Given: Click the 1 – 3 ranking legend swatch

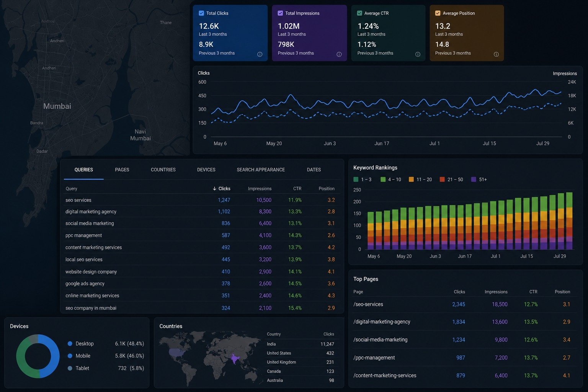Looking at the screenshot, I should (356, 180).
